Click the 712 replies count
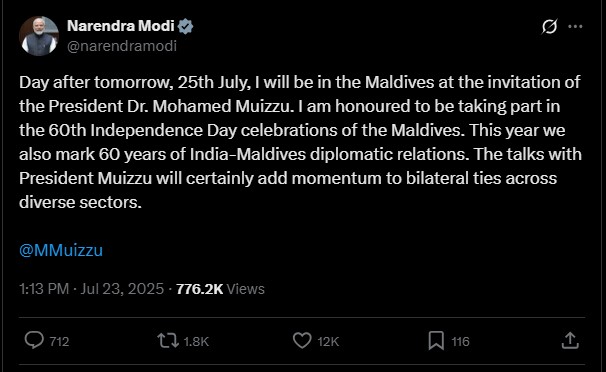 pos(59,341)
